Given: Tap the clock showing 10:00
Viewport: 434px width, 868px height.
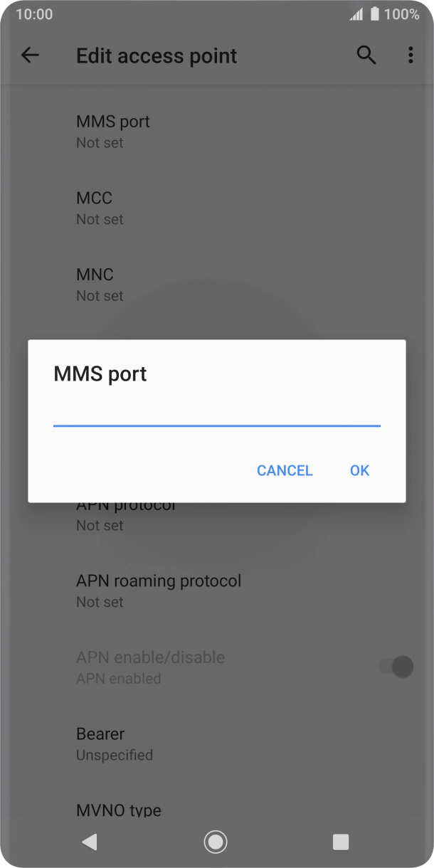Looking at the screenshot, I should [x=34, y=14].
